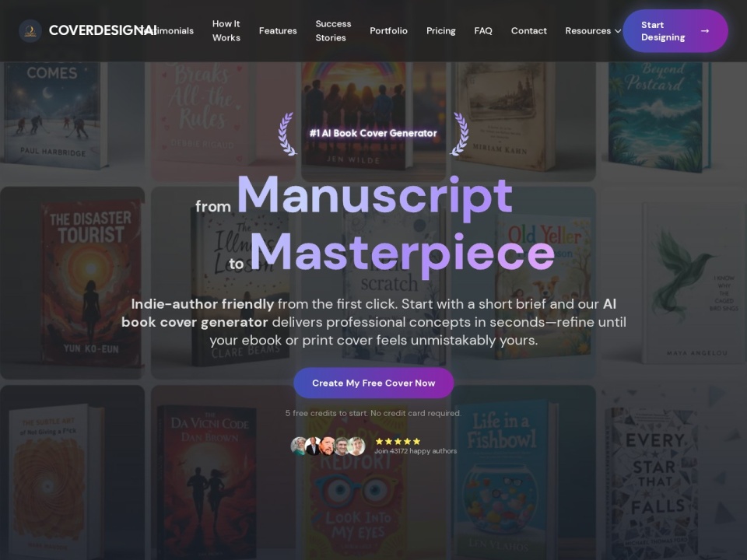This screenshot has height=560, width=747.
Task: Click the right laurel wreath icon
Action: [x=459, y=134]
